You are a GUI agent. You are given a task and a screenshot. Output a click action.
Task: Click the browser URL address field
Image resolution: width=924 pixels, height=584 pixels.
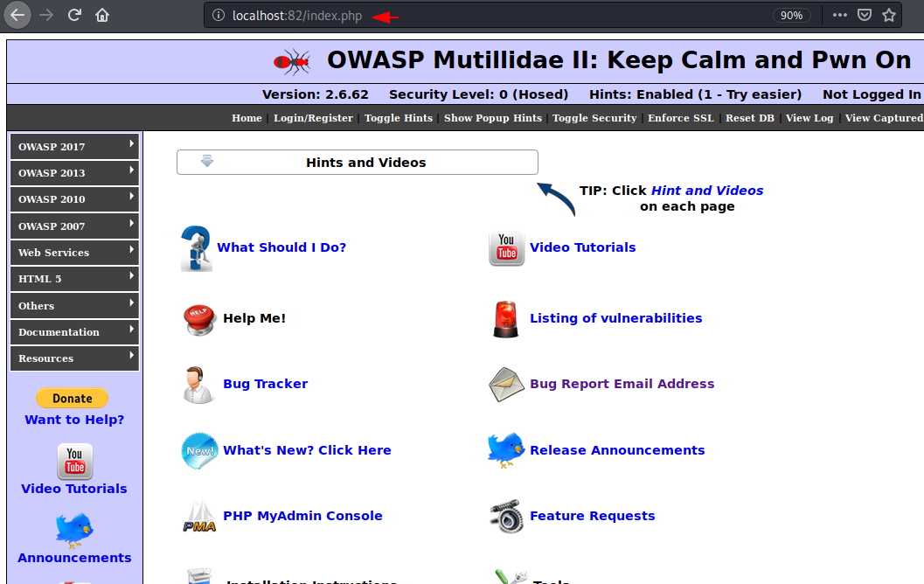[x=490, y=16]
